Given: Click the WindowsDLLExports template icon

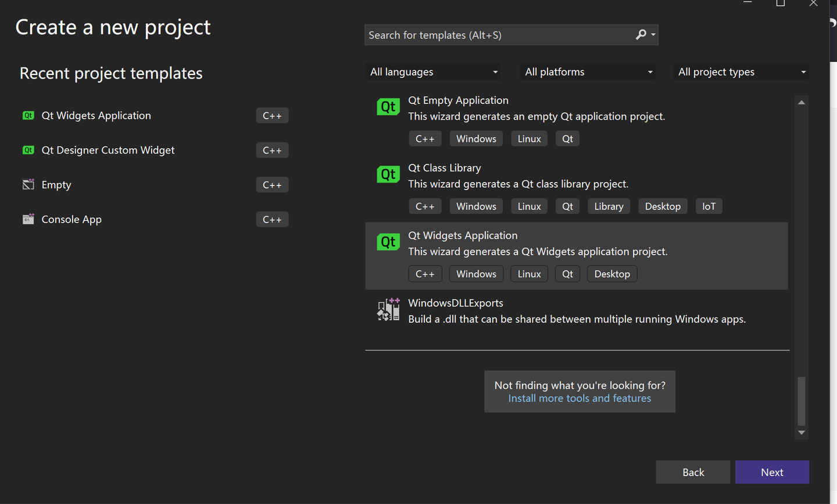Looking at the screenshot, I should (x=388, y=310).
